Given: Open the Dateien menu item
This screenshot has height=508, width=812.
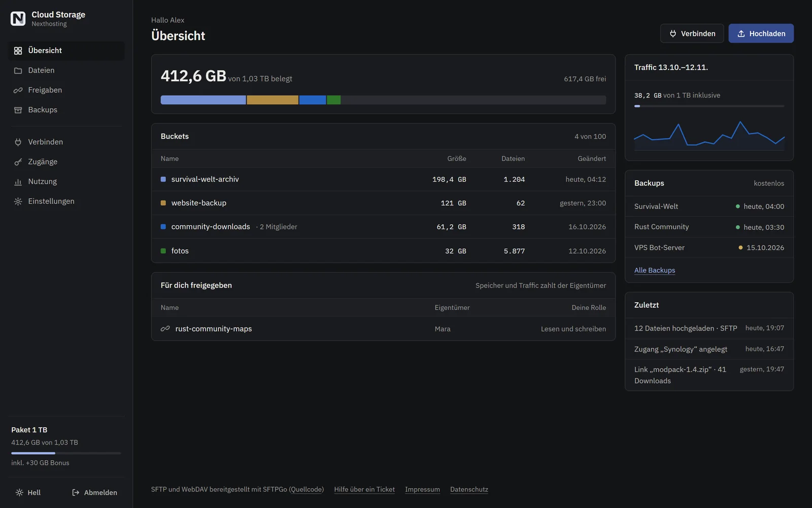Looking at the screenshot, I should pos(66,71).
